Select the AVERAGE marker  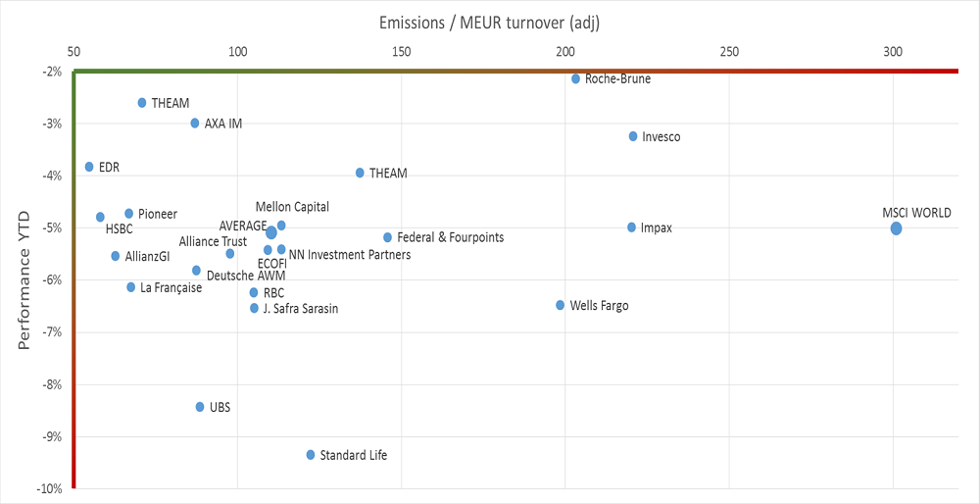click(271, 232)
